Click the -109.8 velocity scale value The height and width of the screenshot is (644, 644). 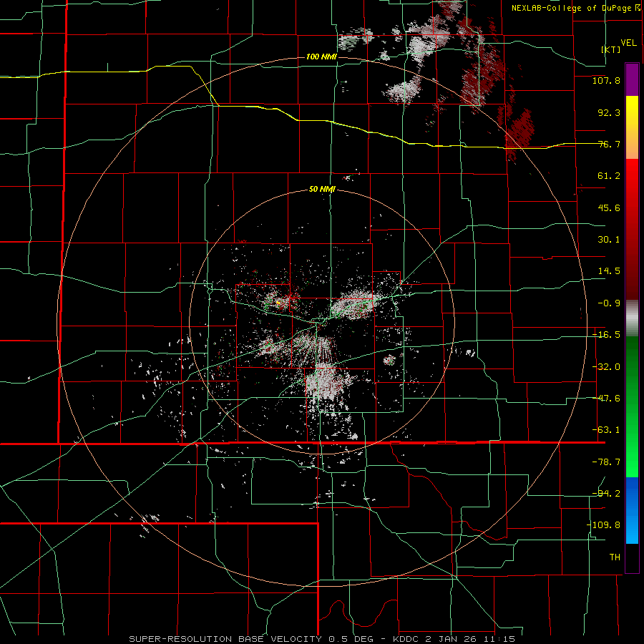604,525
